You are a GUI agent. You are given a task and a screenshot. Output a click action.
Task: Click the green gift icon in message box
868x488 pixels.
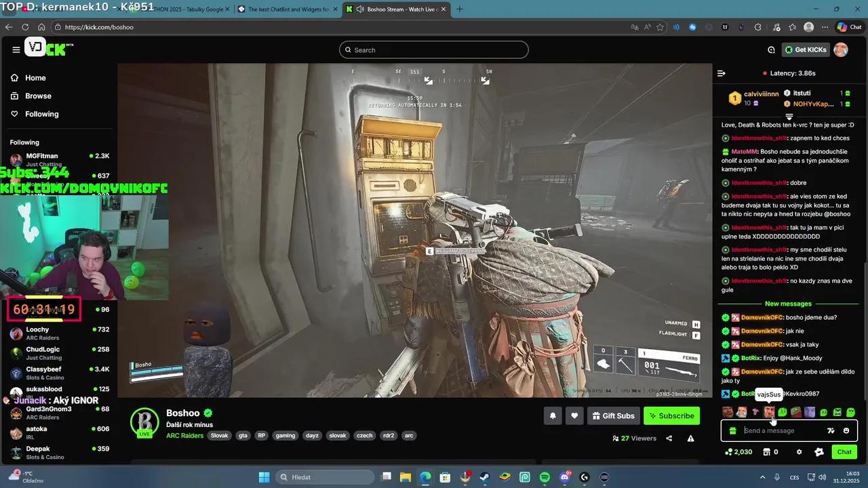(732, 430)
